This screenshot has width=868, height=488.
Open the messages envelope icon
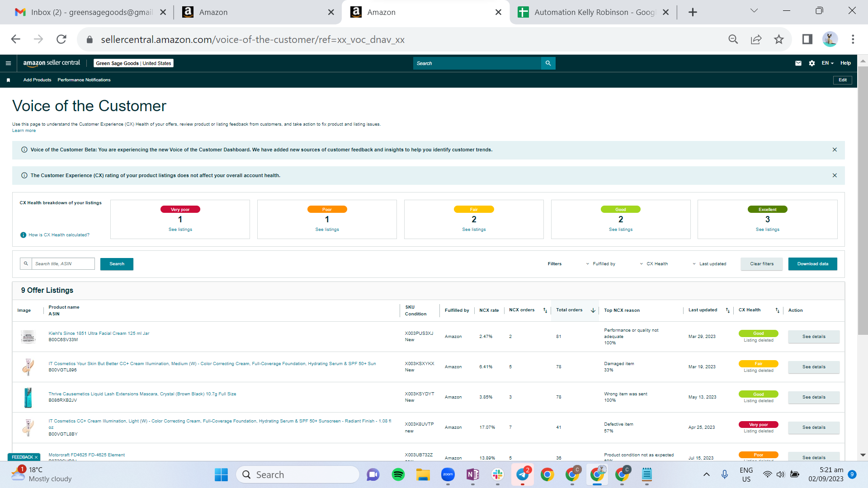[x=798, y=63]
